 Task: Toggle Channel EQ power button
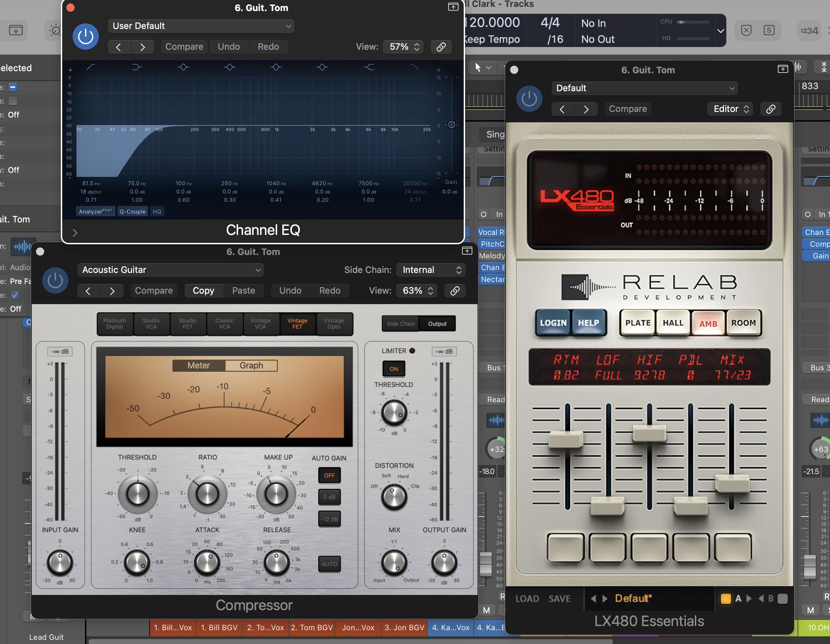coord(85,37)
